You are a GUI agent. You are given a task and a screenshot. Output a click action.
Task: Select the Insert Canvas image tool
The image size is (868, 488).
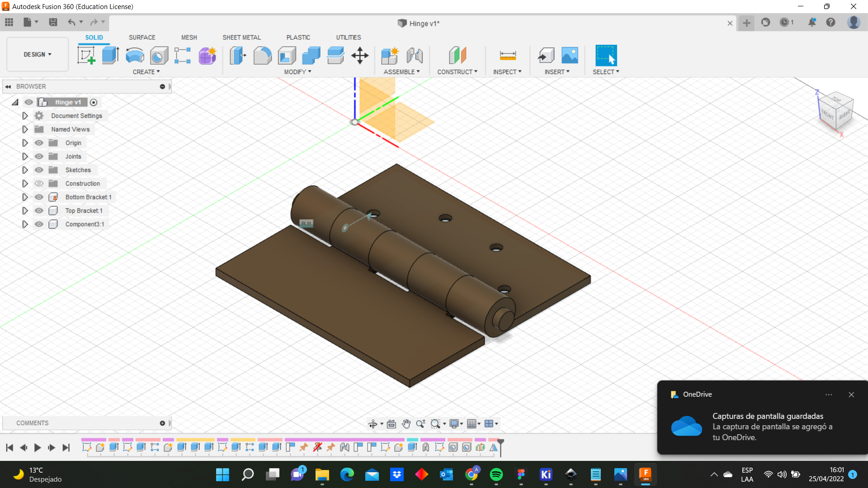click(x=570, y=56)
